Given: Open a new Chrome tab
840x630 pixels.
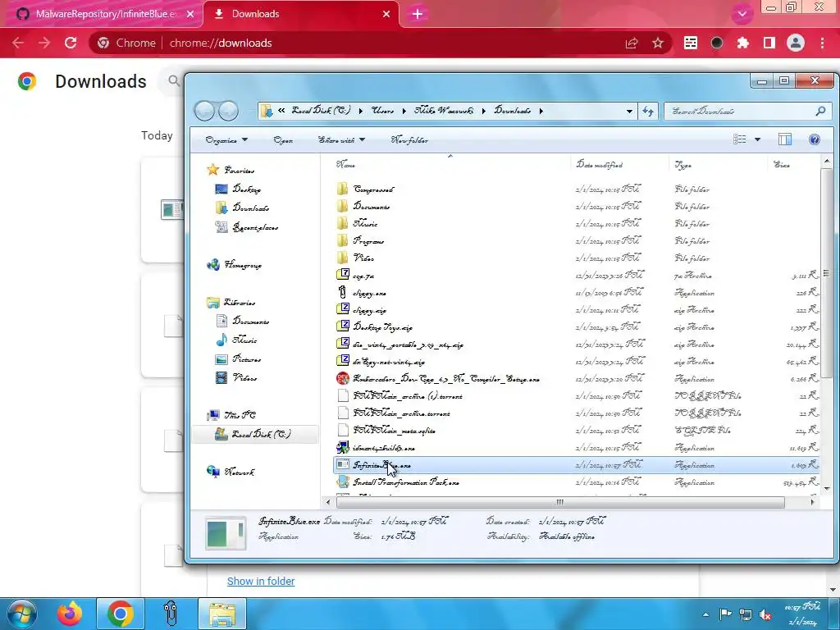Looking at the screenshot, I should coord(418,14).
